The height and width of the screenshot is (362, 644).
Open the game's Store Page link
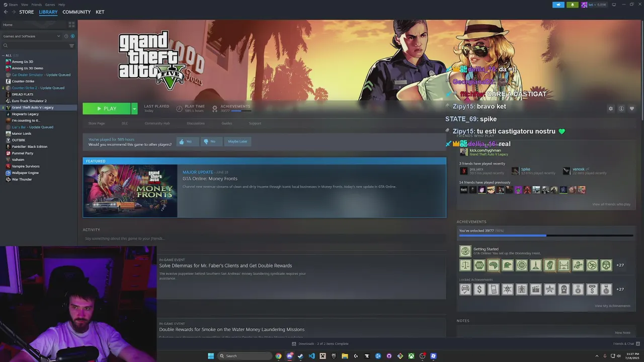coord(97,123)
